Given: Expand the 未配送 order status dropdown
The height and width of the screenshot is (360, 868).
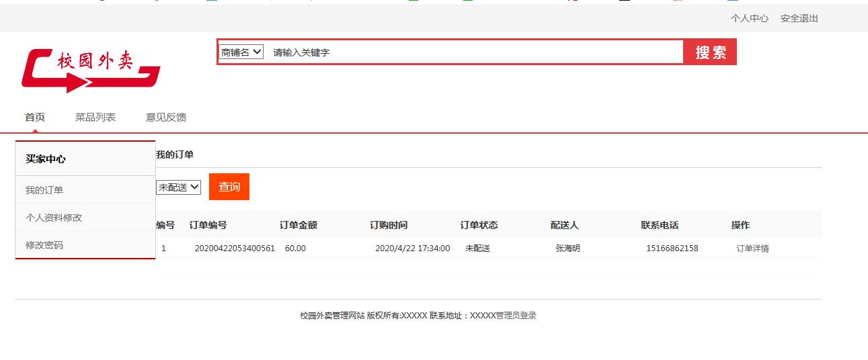Looking at the screenshot, I should [x=179, y=187].
